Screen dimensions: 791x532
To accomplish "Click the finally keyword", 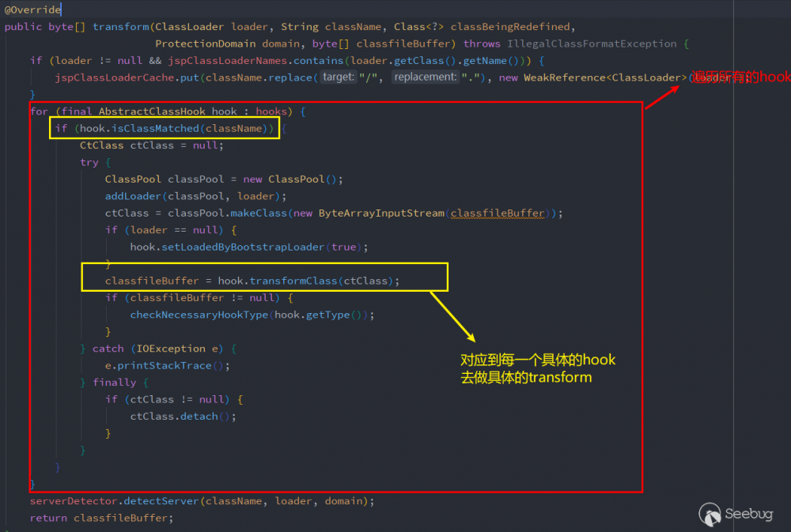I will point(115,383).
